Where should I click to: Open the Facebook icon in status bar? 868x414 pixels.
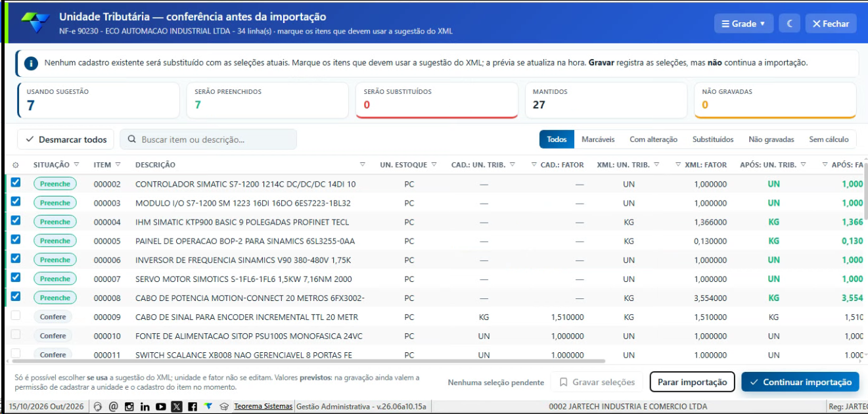193,407
